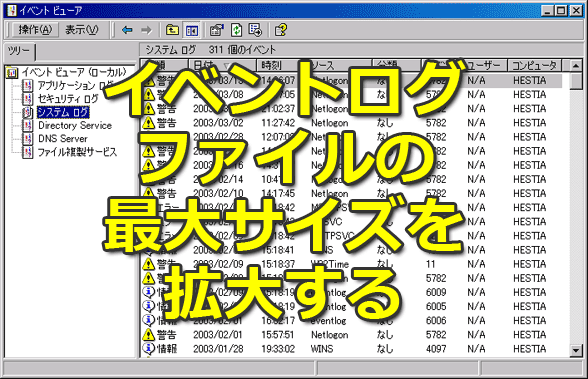Viewport: 588px width, 379px height.
Task: Open the 表示(V) menu
Action: coord(81,30)
